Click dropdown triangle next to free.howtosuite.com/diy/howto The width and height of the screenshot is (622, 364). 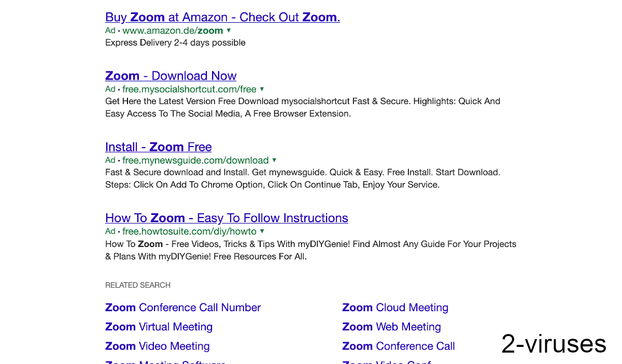[262, 231]
